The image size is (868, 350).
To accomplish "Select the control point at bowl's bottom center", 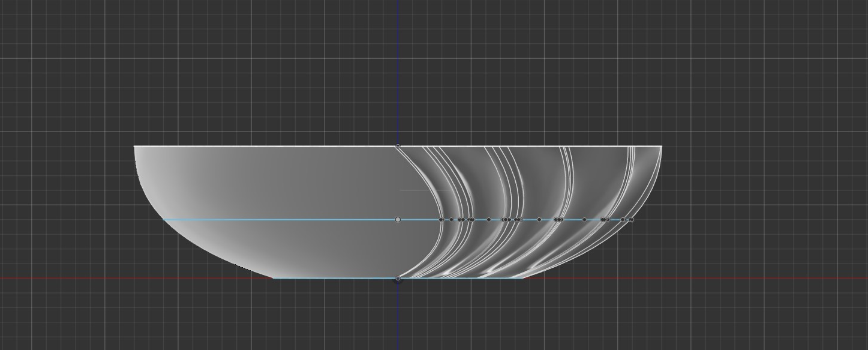I will point(398,279).
